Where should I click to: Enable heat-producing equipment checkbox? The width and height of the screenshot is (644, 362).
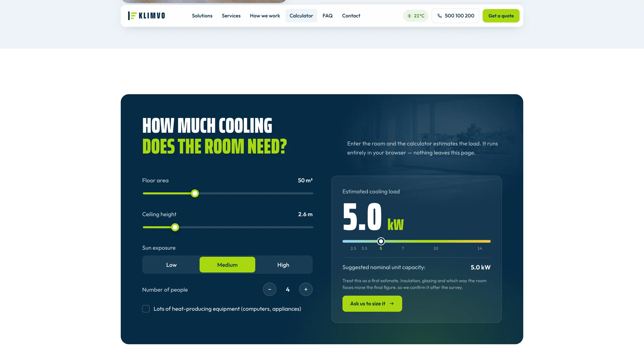(146, 309)
